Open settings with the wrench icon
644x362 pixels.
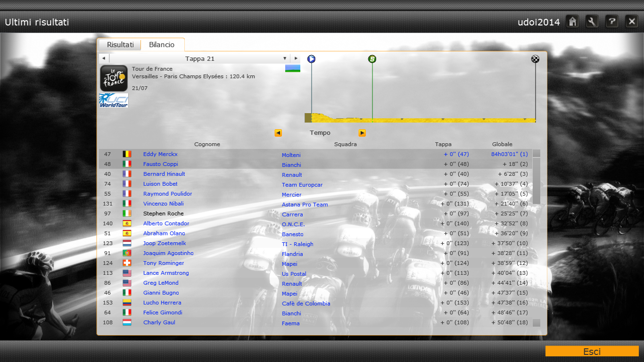(x=592, y=21)
